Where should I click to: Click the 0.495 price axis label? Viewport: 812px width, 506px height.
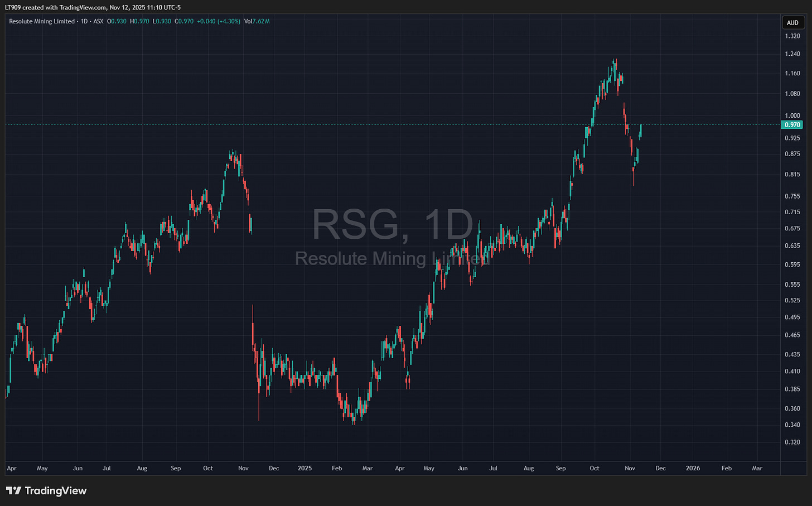792,317
